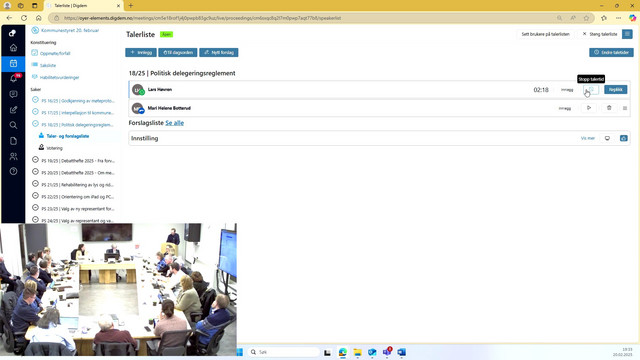
Task: Open notifications bell in sidebar
Action: coord(13,78)
